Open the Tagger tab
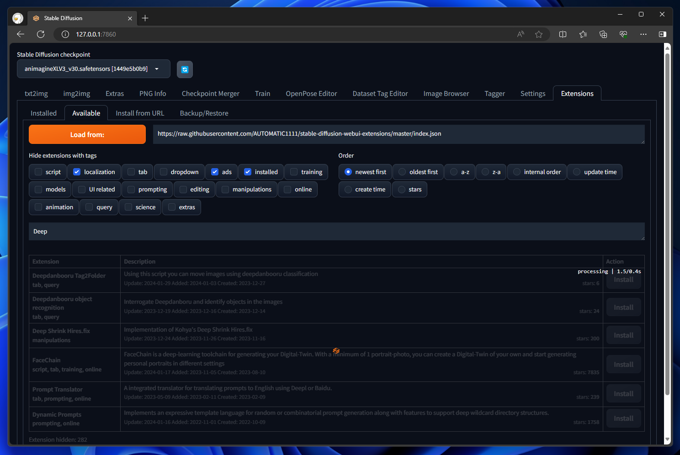Screen dimensions: 680x455 [x=494, y=94]
